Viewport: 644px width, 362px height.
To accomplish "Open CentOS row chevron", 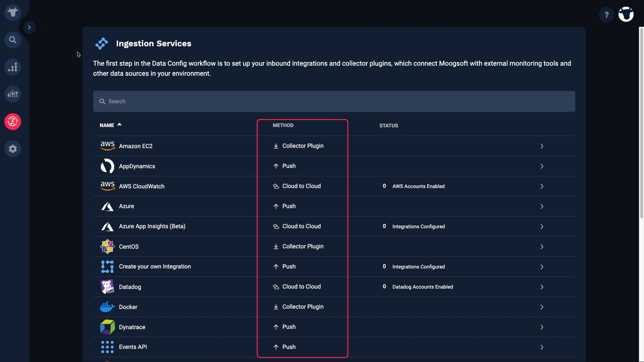I will 542,247.
